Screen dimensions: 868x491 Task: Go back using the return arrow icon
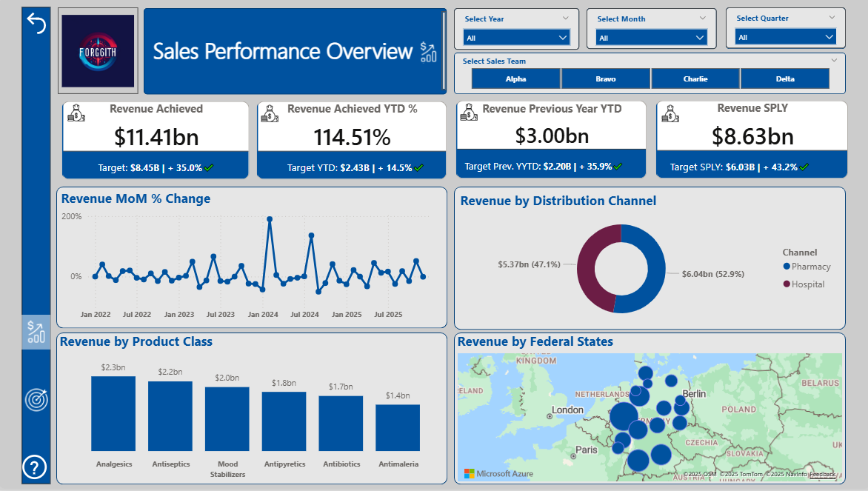click(x=36, y=23)
